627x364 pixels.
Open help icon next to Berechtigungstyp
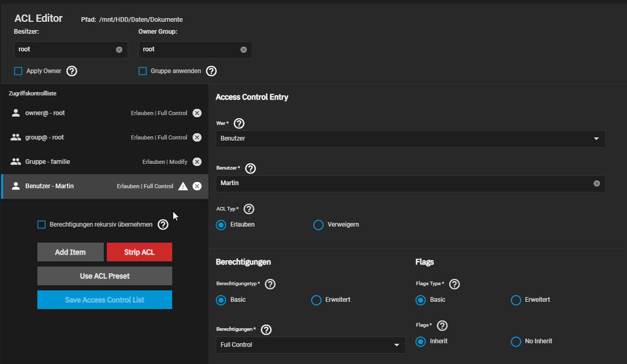coord(270,284)
